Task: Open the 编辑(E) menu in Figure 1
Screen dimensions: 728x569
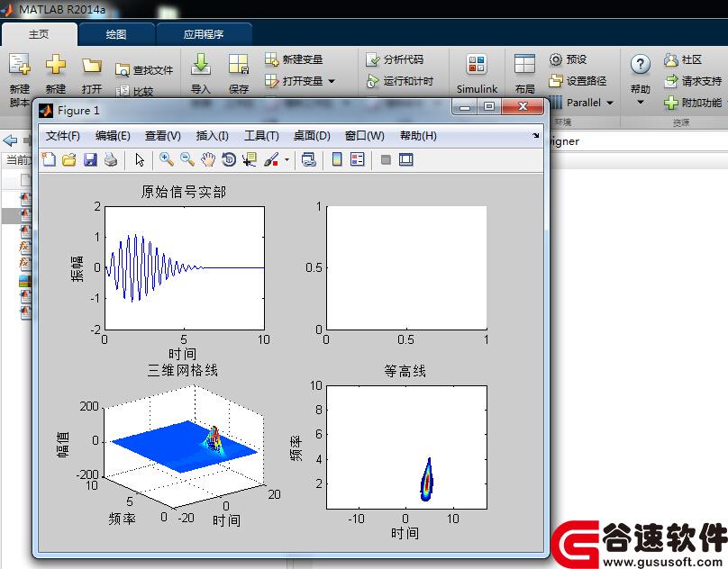Action: pyautogui.click(x=113, y=136)
